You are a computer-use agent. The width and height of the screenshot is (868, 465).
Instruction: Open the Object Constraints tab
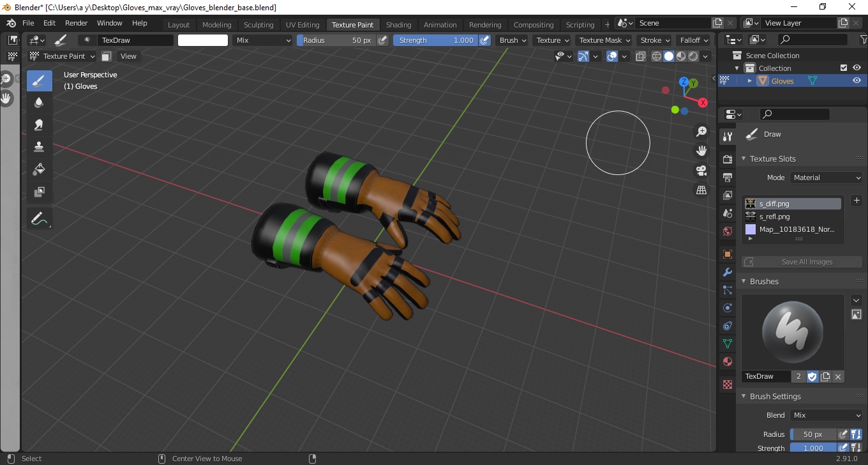(x=727, y=326)
